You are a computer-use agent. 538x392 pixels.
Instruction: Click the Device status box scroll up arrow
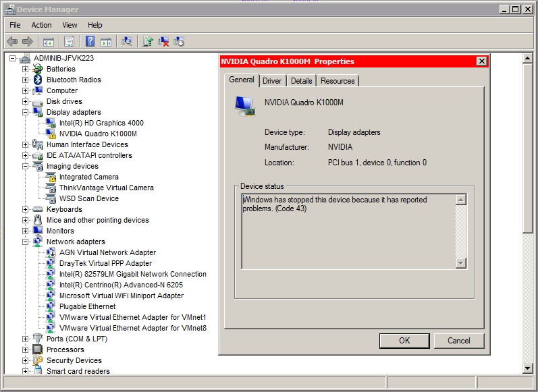[x=461, y=200]
